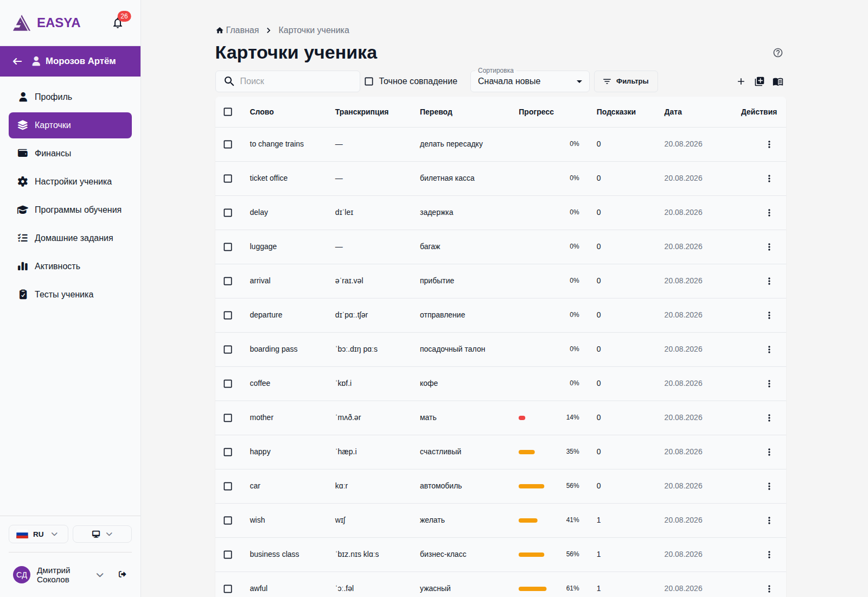
Task: Click the red progress bar for 'mother'
Action: [522, 418]
